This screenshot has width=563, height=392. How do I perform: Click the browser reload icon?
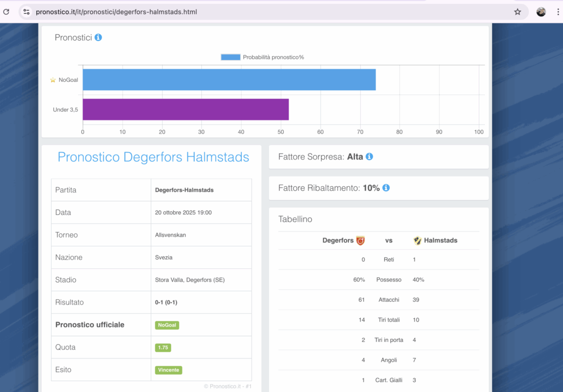coord(6,12)
